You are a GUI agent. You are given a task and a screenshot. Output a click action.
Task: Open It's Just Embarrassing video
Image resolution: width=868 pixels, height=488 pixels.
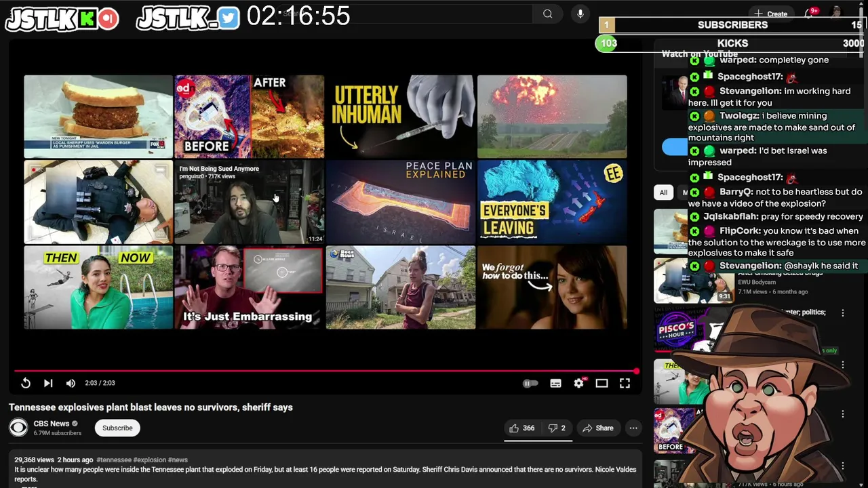coord(250,287)
